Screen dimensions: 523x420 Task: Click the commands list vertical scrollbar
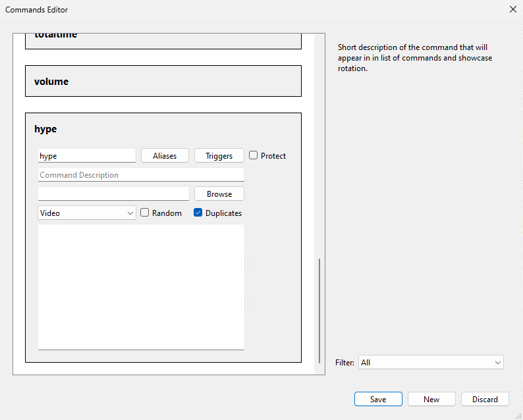(319, 309)
